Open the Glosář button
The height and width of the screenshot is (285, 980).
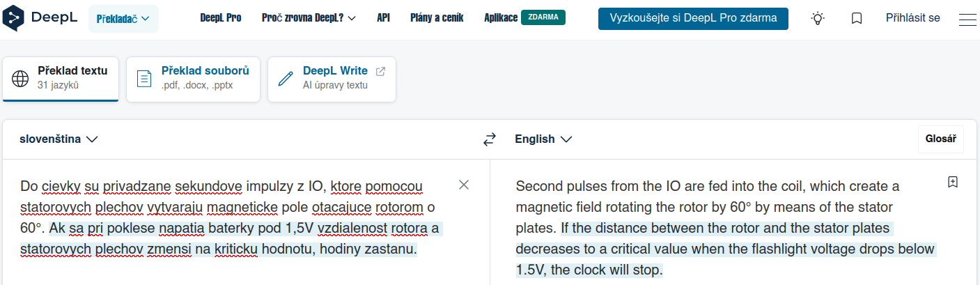pos(940,139)
